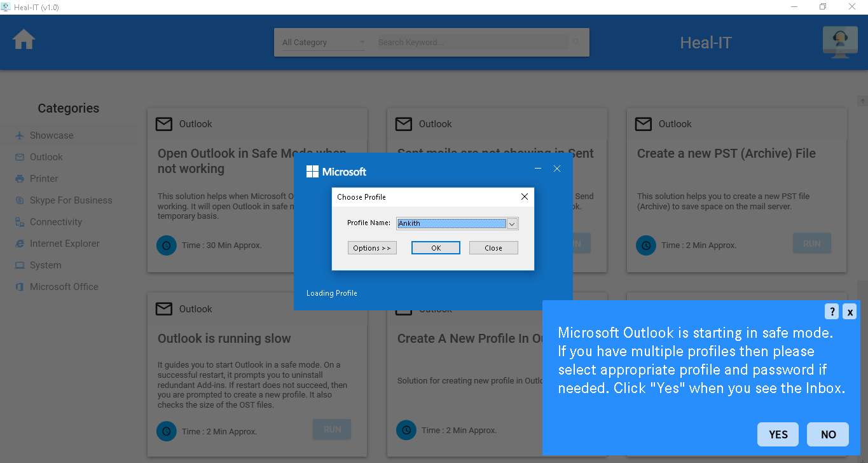Select Outlook from the Categories list
The height and width of the screenshot is (463, 868).
[x=45, y=157]
